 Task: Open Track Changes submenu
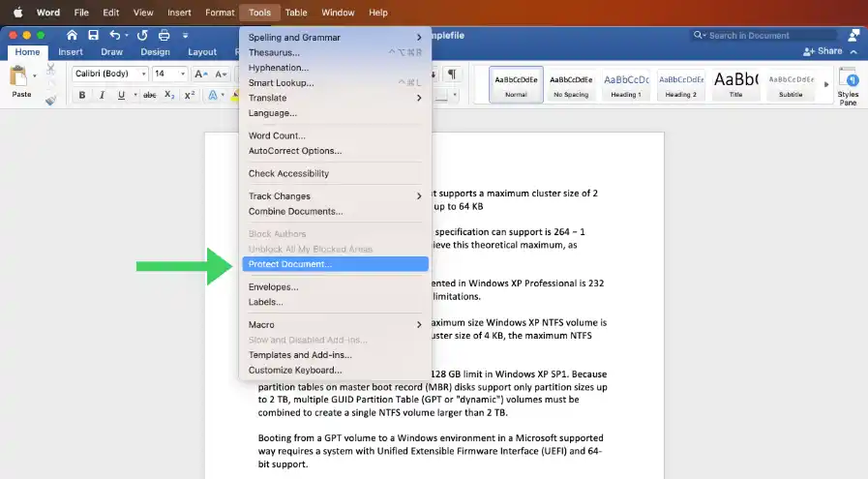click(336, 196)
